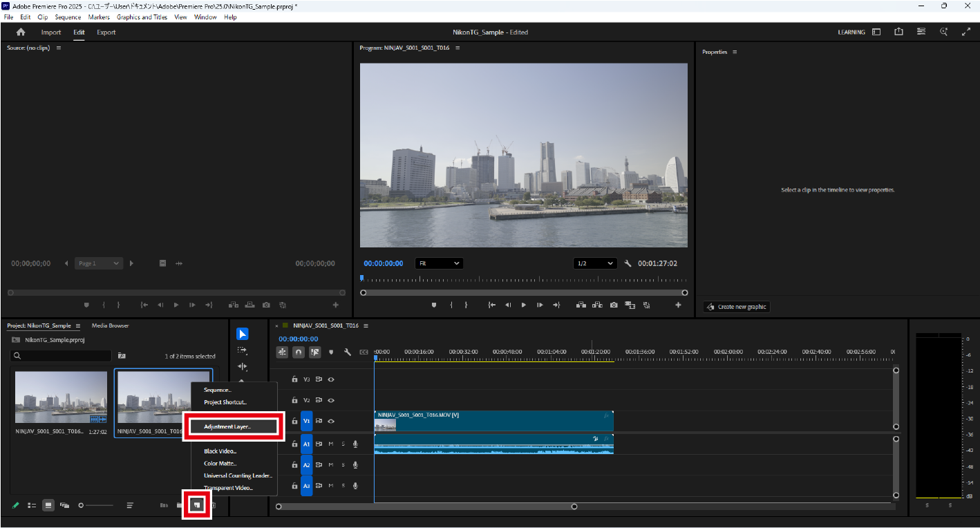
Task: Open the Fit zoom level dropdown
Action: click(x=439, y=263)
